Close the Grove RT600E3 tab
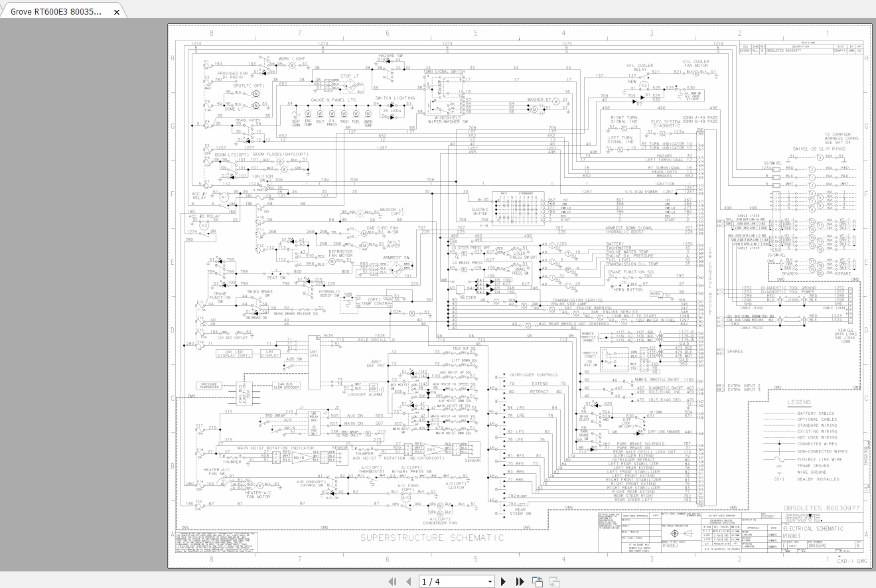Image resolution: width=876 pixels, height=588 pixels. tap(117, 12)
